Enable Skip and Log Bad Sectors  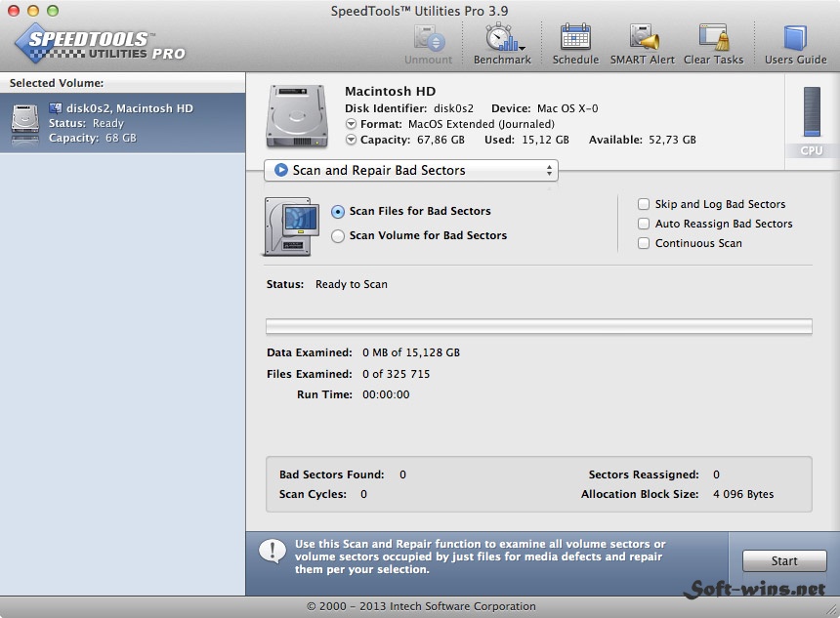(644, 204)
